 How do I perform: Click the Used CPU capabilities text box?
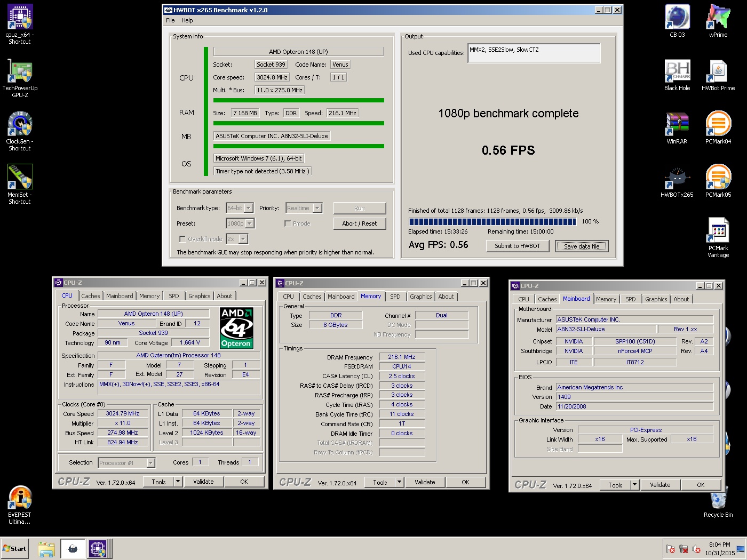pos(534,53)
